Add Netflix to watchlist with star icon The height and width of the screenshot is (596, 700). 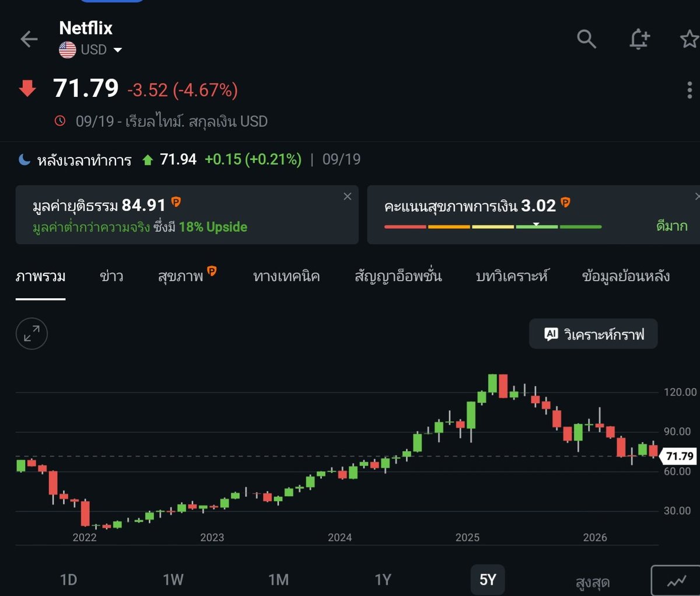(689, 39)
